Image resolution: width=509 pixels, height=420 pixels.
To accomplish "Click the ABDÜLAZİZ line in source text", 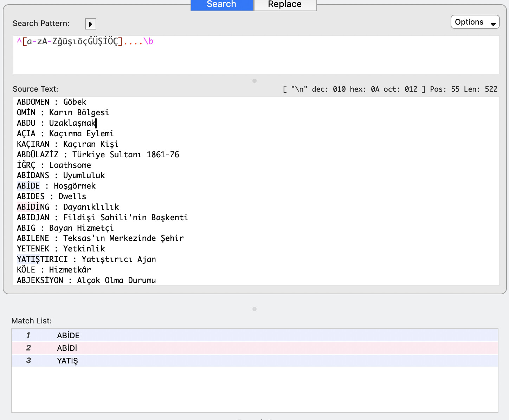I will point(98,155).
